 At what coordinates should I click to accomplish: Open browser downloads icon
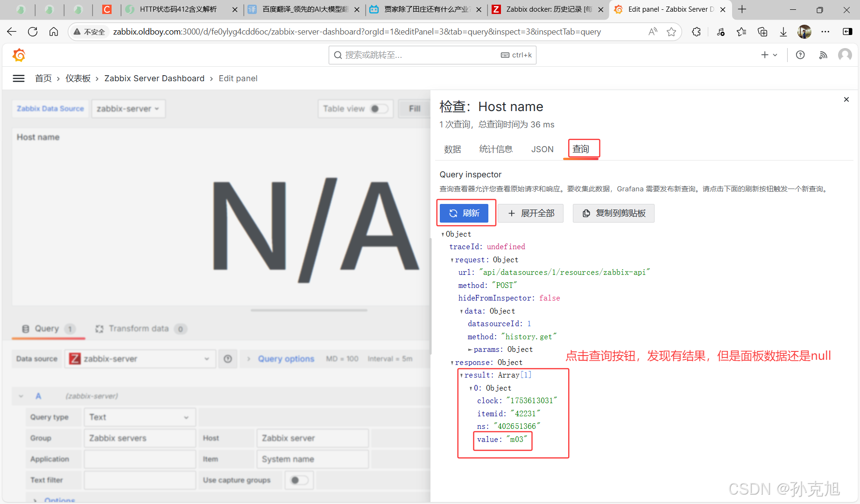[783, 32]
